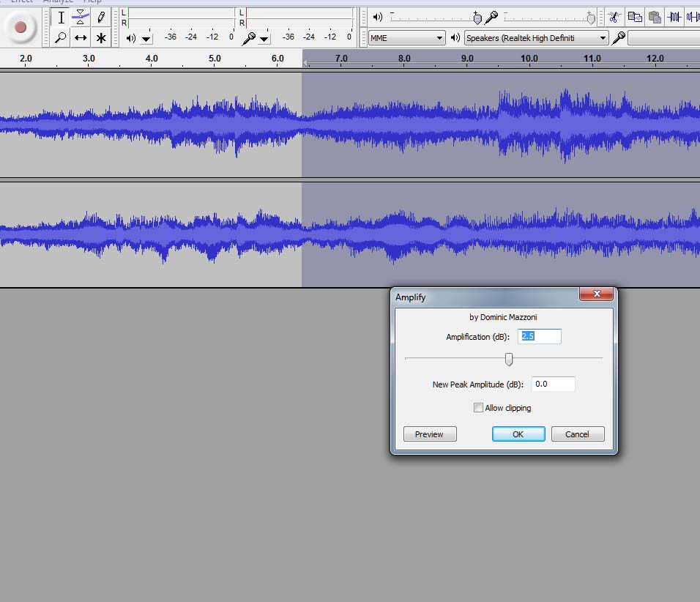Activate the Zoom tool

62,37
